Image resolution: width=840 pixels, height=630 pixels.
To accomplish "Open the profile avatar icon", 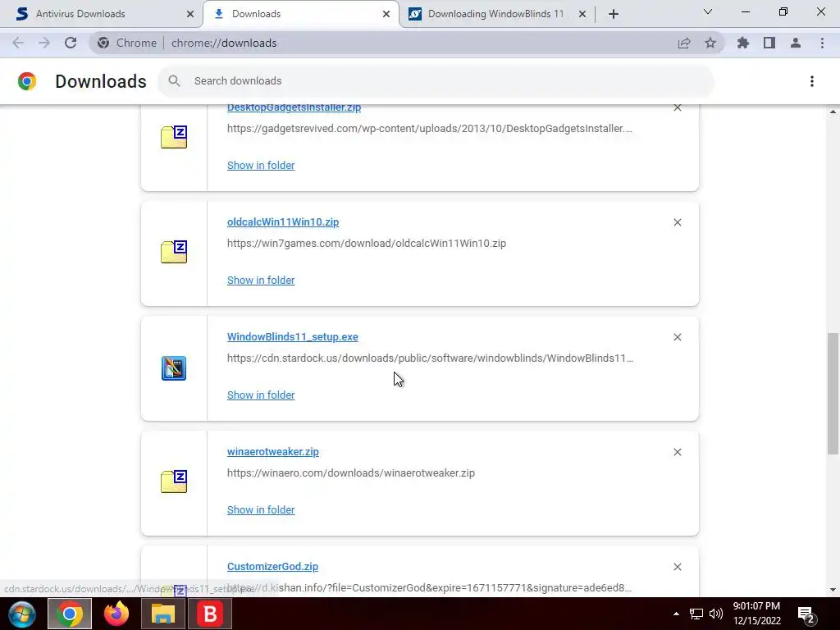I will click(796, 43).
